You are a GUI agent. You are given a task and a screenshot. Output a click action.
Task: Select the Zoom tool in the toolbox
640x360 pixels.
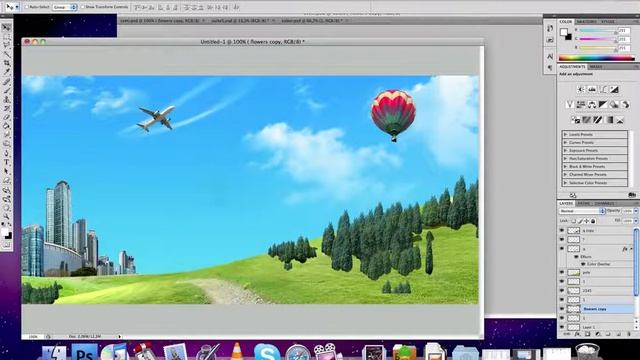coord(7,216)
